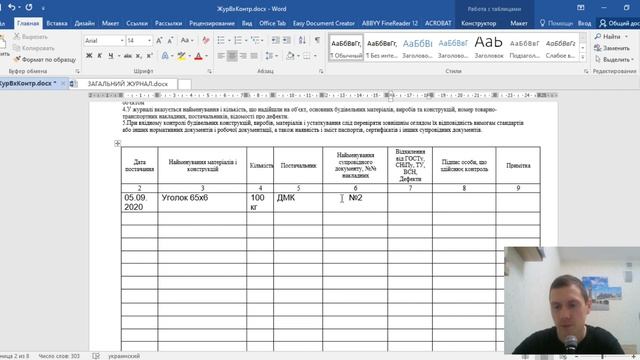This screenshot has height=360, width=640.
Task: Toggle subscript formatting
Action: pos(139,56)
